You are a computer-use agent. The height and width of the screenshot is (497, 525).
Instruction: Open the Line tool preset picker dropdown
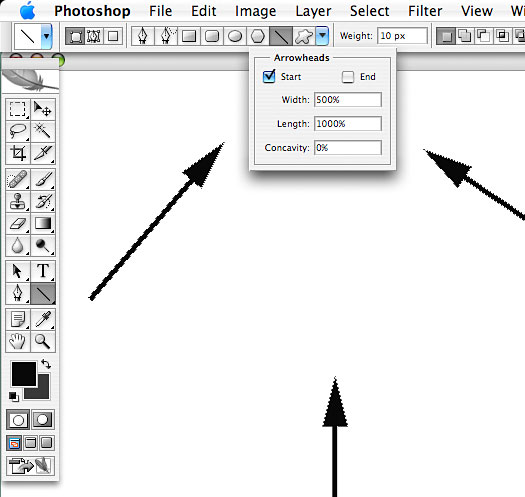pyautogui.click(x=47, y=36)
